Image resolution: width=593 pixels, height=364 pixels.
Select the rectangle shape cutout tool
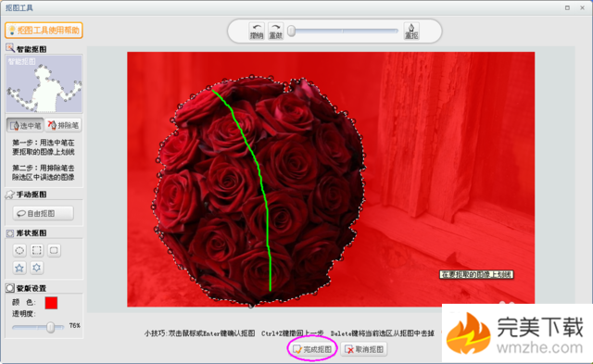tap(37, 250)
